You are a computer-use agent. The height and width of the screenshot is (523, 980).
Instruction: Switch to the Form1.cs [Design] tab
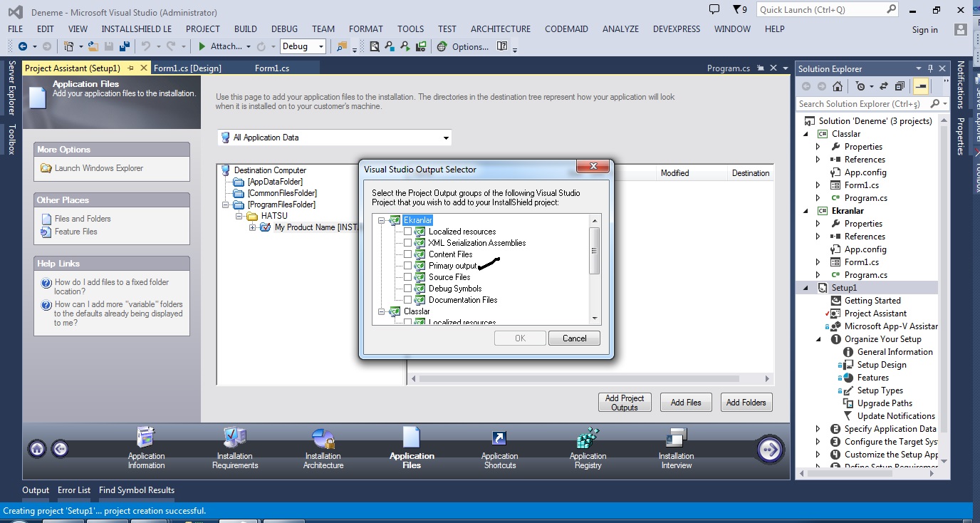[x=187, y=68]
